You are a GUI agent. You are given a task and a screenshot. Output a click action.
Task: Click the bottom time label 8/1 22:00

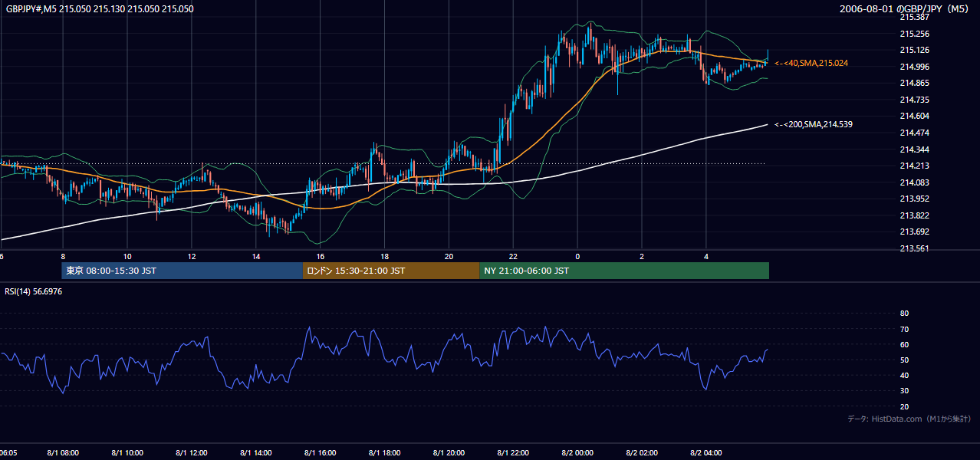[x=514, y=453]
